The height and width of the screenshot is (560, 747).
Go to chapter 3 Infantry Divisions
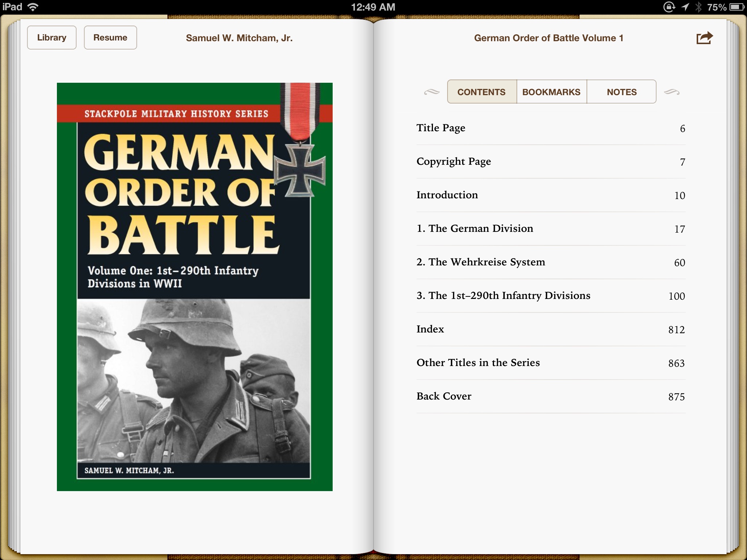coord(551,296)
